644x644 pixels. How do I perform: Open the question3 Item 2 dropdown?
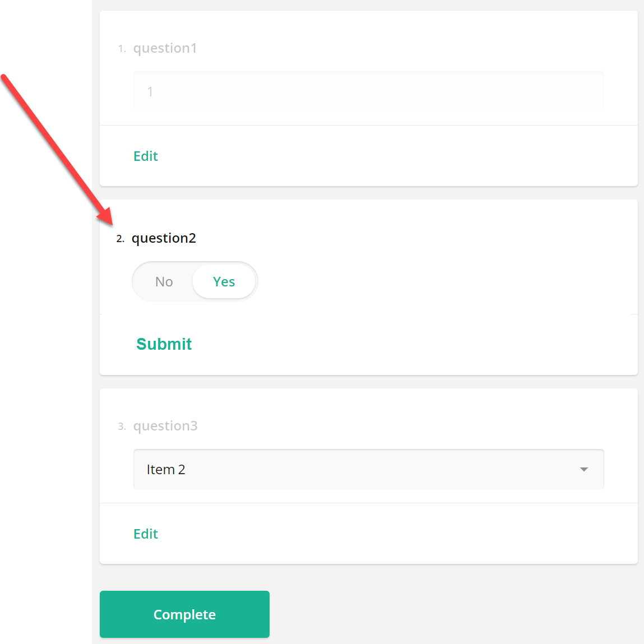368,469
